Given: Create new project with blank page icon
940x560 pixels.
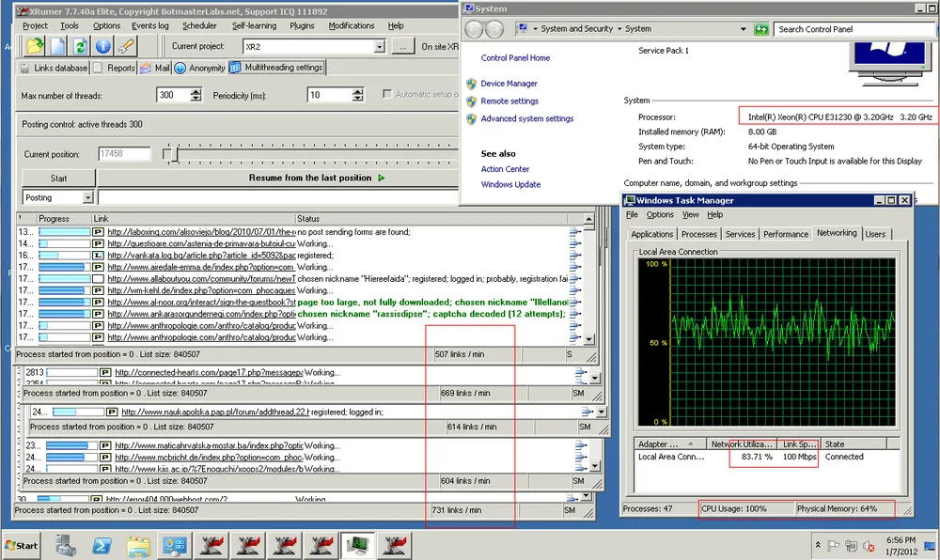Looking at the screenshot, I should tap(57, 46).
